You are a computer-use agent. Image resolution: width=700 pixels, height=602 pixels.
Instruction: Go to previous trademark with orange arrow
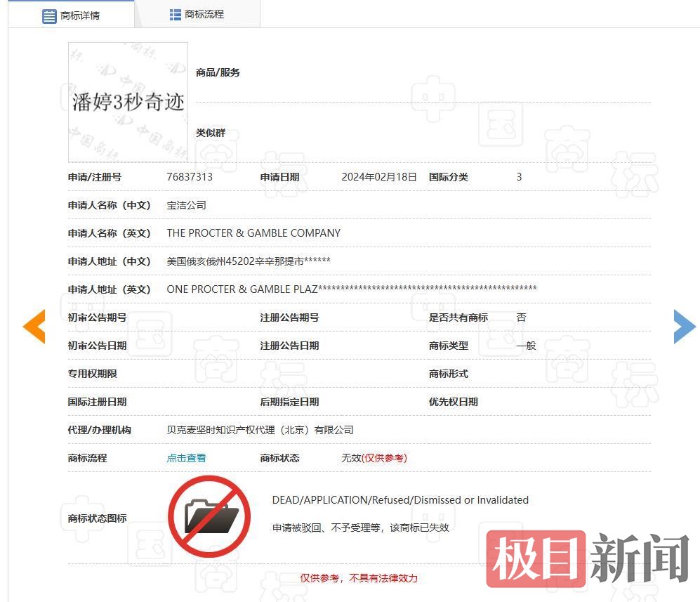coord(34,327)
